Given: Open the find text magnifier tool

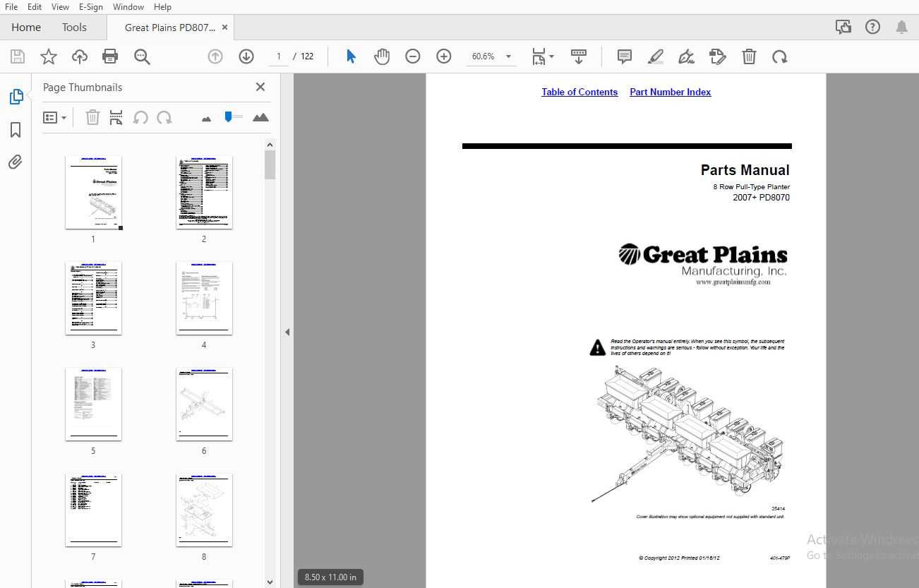Looking at the screenshot, I should click(x=142, y=56).
